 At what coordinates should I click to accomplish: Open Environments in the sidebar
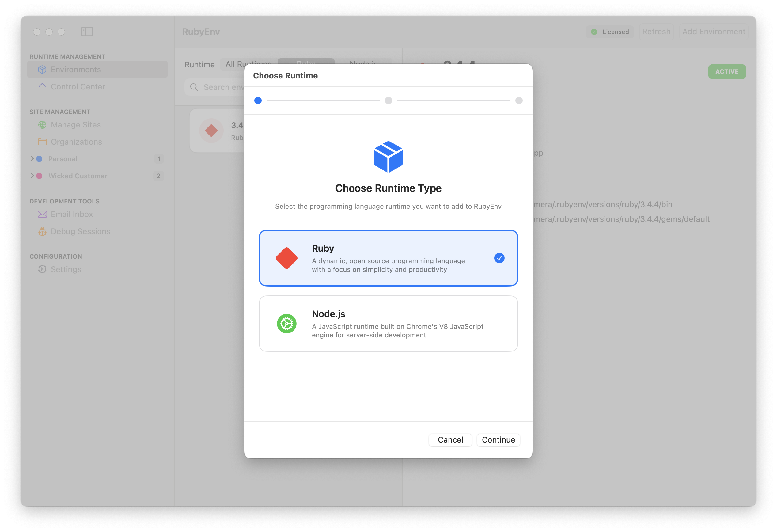(97, 69)
